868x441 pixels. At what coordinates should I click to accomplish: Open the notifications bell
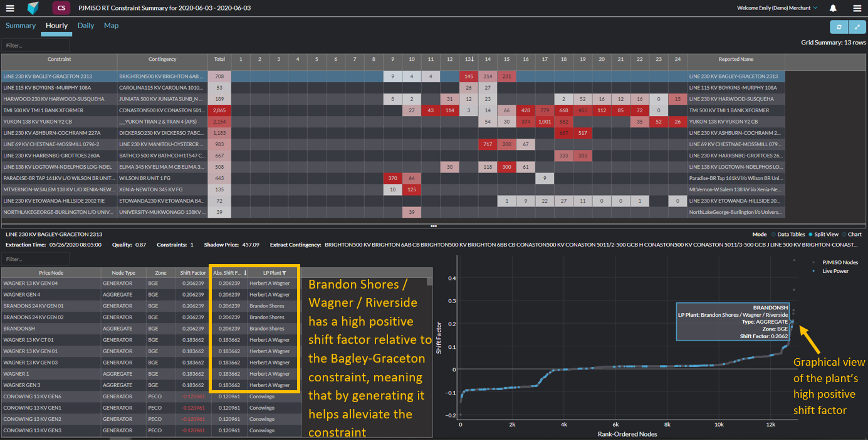[833, 8]
